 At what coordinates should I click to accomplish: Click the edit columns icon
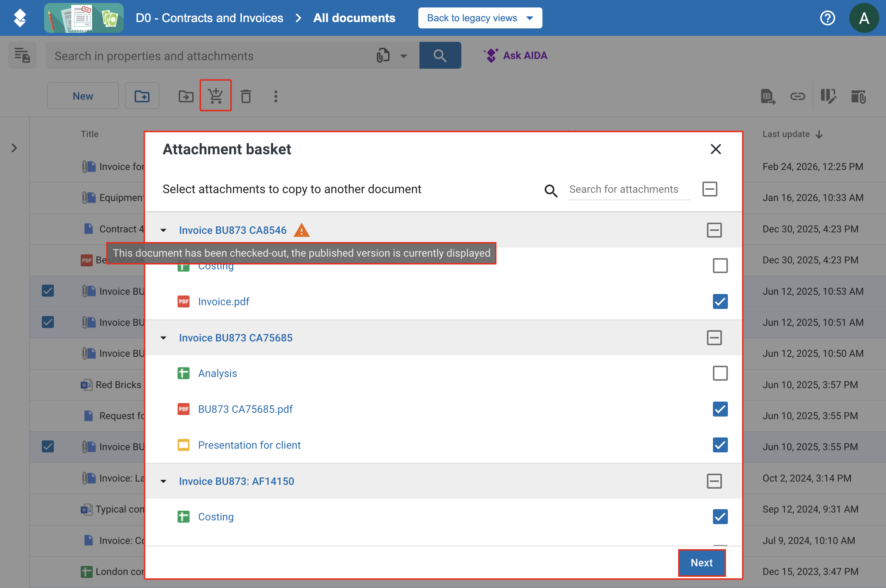828,96
